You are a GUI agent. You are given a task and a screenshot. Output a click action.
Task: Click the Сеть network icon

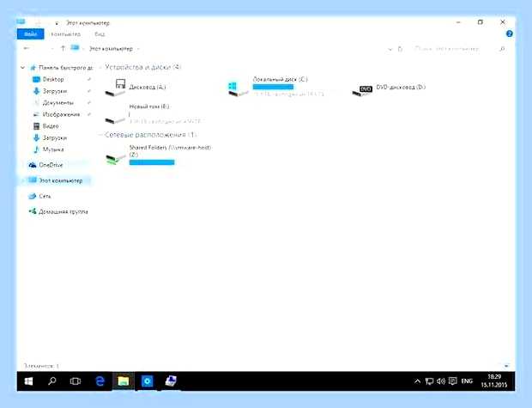33,196
